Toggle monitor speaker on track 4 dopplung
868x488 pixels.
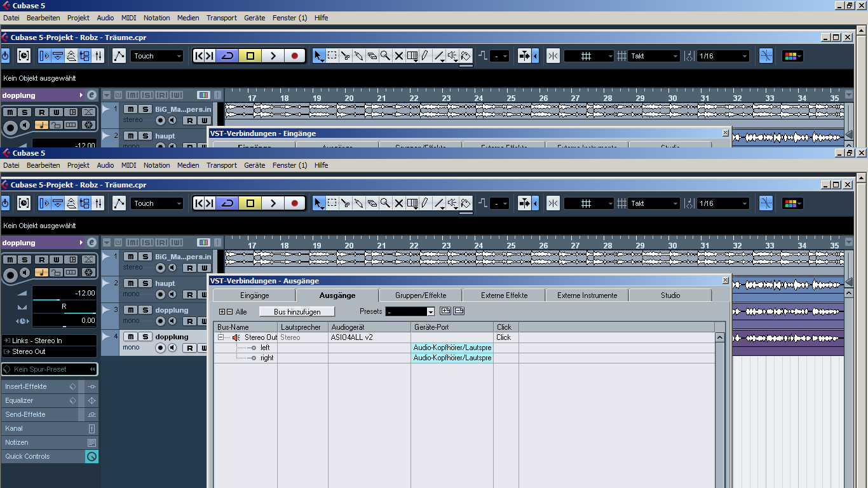click(172, 348)
